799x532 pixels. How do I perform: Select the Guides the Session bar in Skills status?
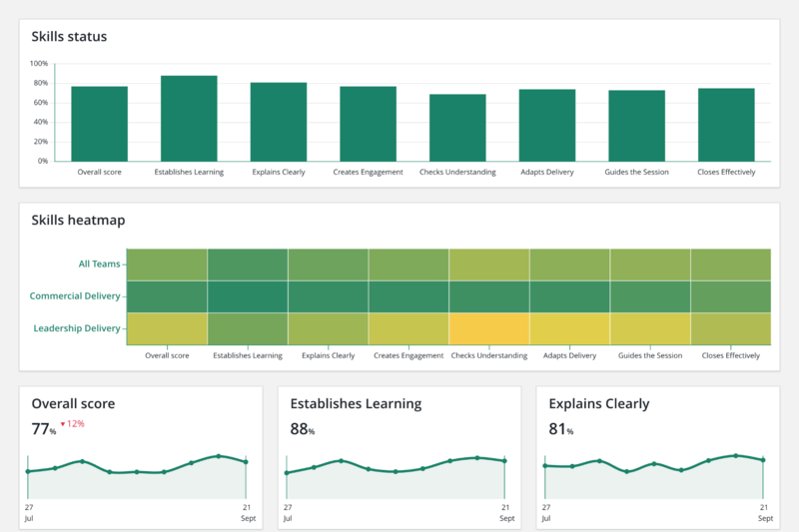[637, 126]
